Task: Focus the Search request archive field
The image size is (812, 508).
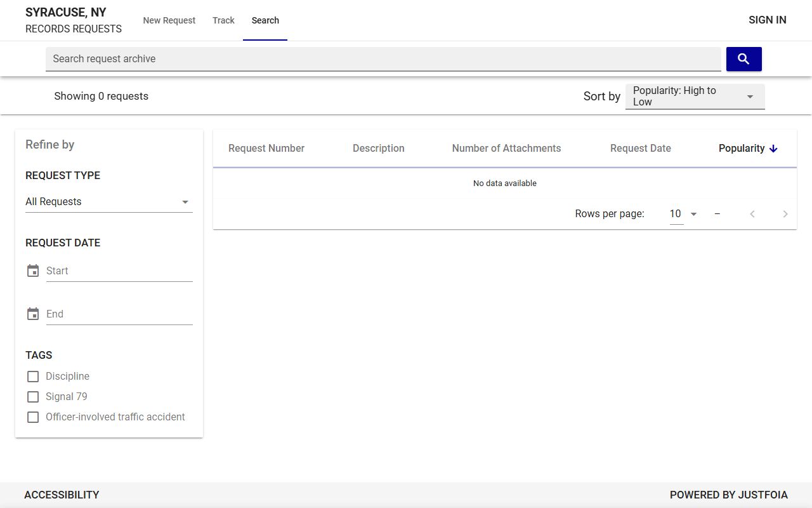Action: click(383, 59)
